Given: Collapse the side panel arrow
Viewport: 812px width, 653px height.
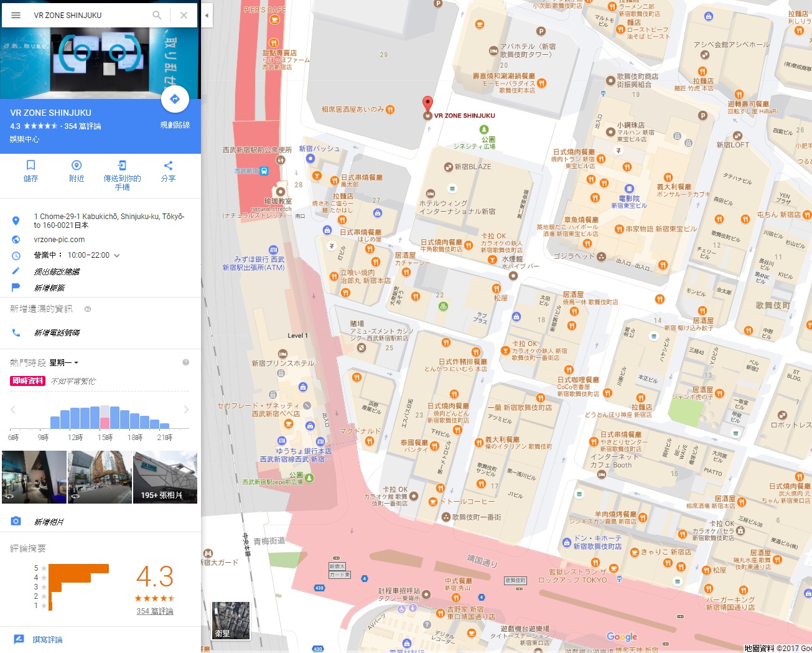Looking at the screenshot, I should click(207, 15).
